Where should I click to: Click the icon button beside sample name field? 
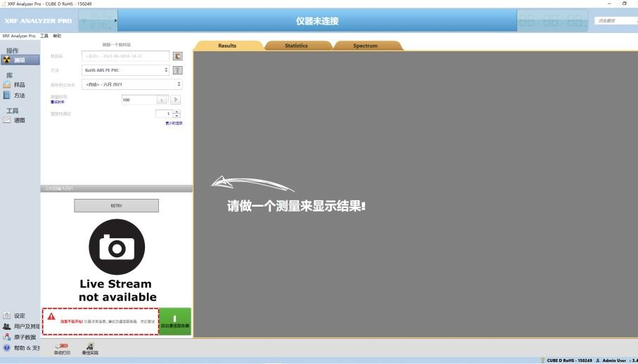tap(178, 56)
